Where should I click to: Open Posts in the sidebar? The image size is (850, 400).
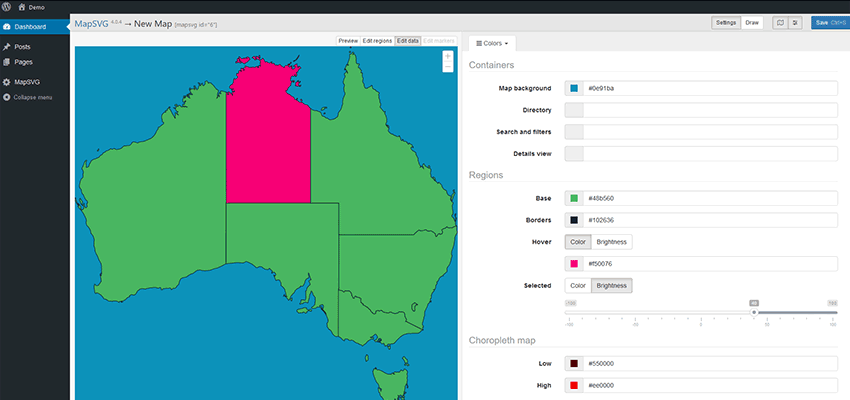coord(23,47)
